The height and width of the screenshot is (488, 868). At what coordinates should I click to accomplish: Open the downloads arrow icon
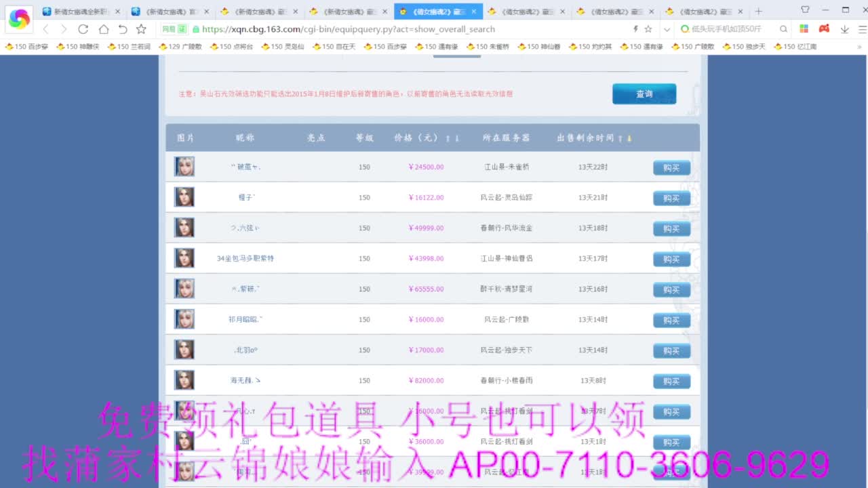pos(845,29)
